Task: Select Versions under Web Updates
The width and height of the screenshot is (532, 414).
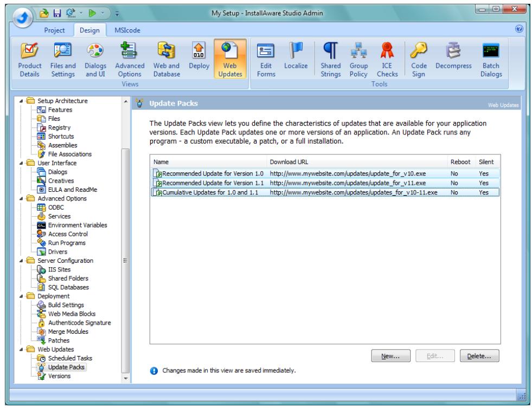Action: tap(59, 376)
